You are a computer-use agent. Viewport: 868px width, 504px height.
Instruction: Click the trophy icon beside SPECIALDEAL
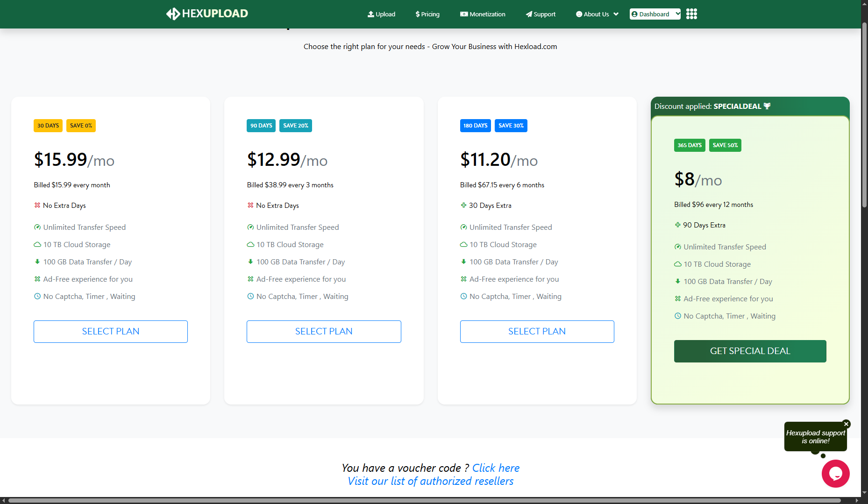(767, 106)
